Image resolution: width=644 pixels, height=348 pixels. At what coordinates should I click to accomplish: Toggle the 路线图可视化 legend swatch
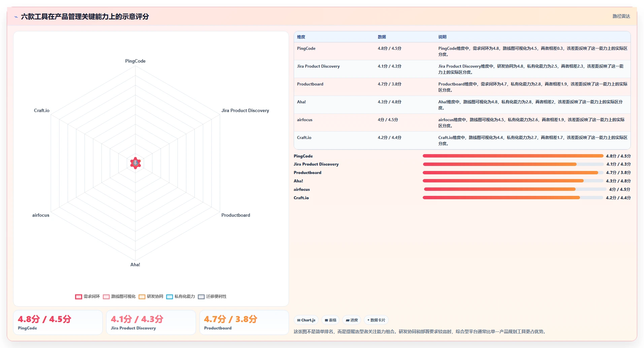[x=106, y=297]
